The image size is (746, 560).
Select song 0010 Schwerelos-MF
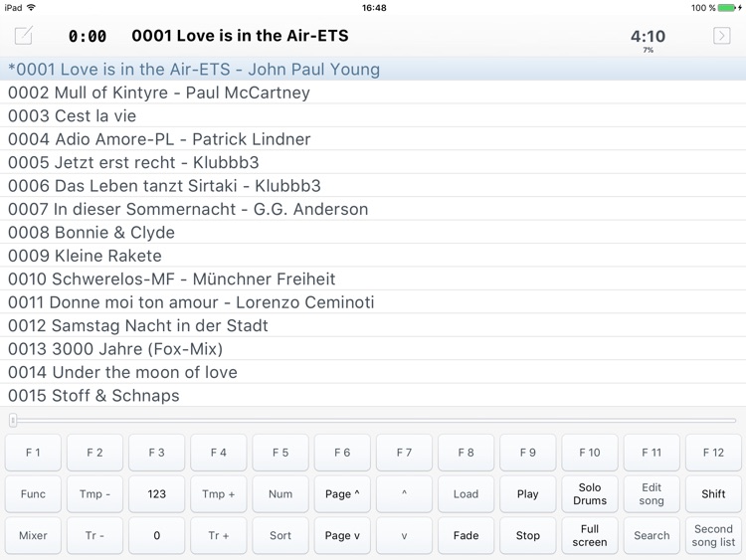coord(373,279)
